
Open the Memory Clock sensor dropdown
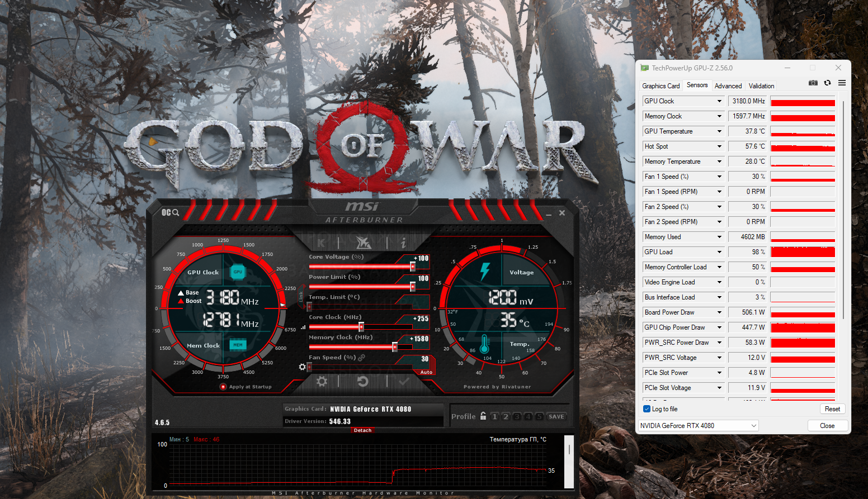point(719,116)
